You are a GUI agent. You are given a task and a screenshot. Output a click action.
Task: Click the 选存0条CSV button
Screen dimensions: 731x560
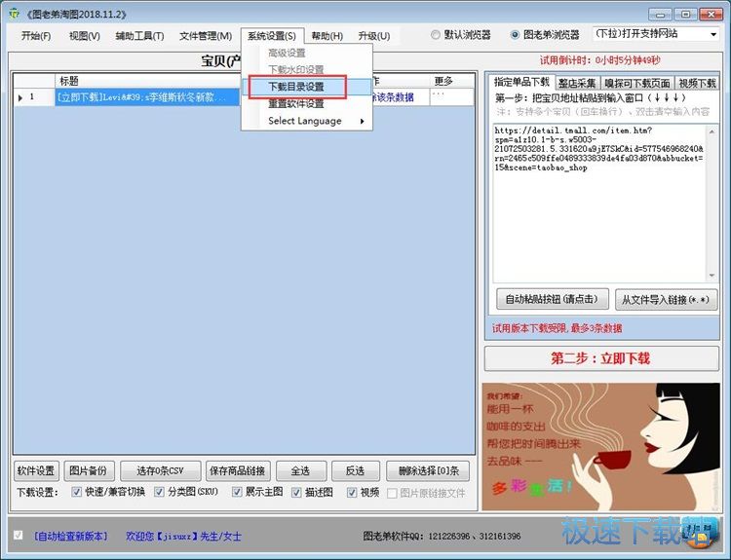(161, 471)
